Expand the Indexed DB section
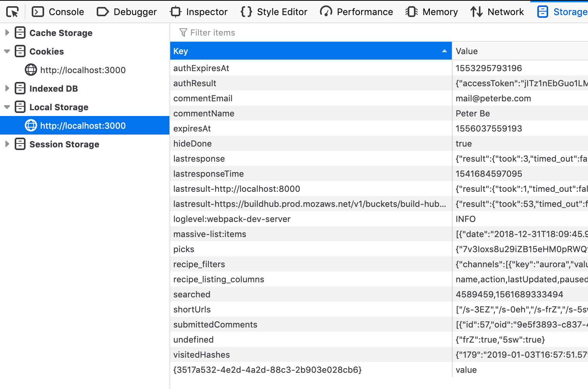588x389 pixels. (7, 89)
